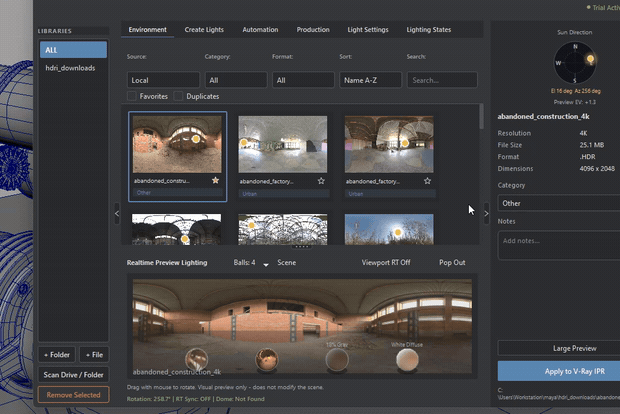Select the 18% Grey preview ball
Screen dimensions: 620x414
pyautogui.click(x=337, y=359)
